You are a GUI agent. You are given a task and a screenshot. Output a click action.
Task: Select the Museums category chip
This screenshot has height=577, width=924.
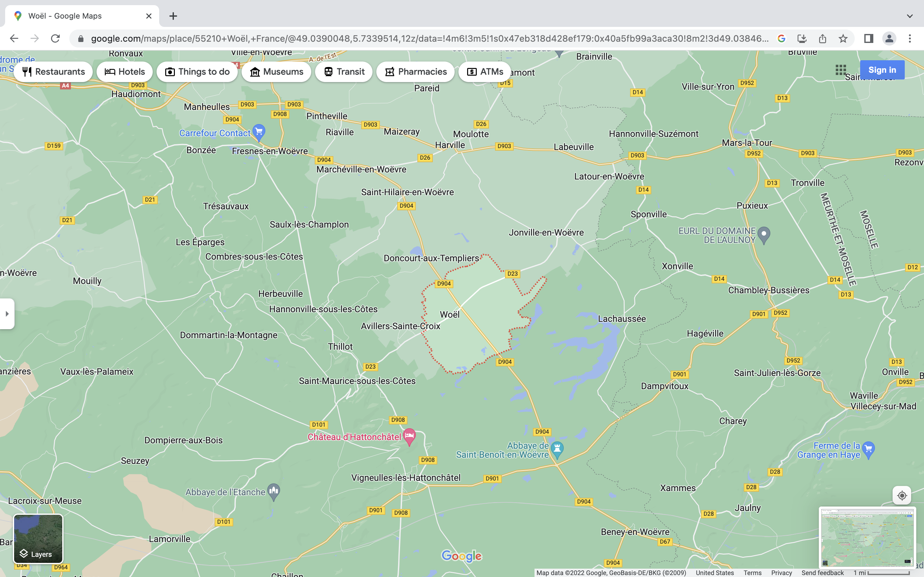coord(277,72)
